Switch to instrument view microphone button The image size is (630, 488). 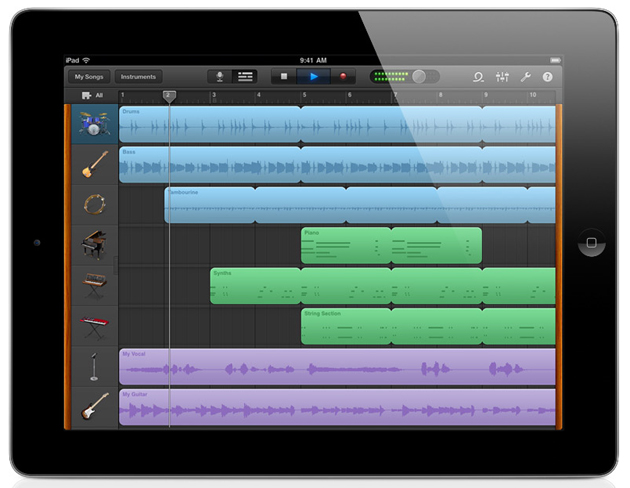(x=220, y=76)
